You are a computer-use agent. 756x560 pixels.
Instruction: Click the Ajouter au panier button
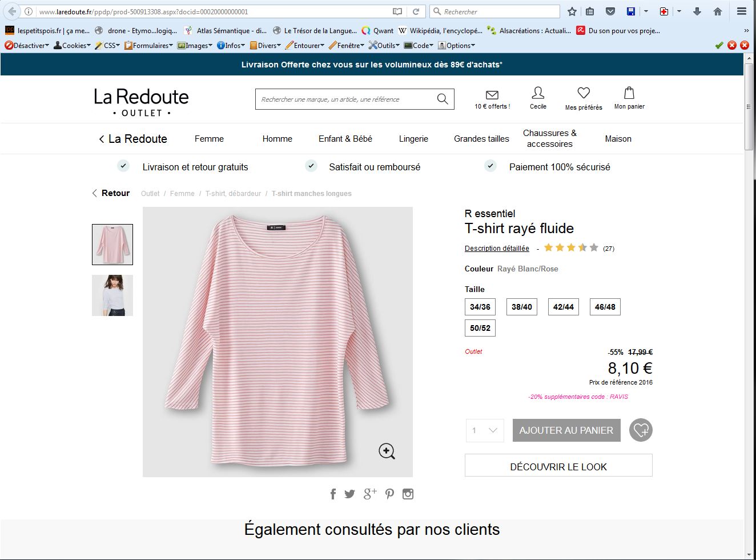566,430
